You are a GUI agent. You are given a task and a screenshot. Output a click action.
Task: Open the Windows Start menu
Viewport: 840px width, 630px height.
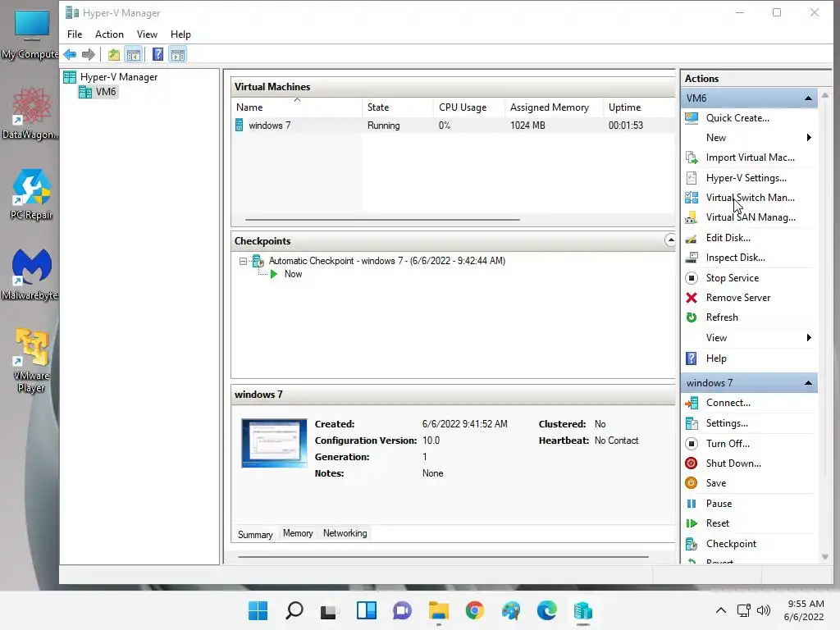pyautogui.click(x=258, y=610)
